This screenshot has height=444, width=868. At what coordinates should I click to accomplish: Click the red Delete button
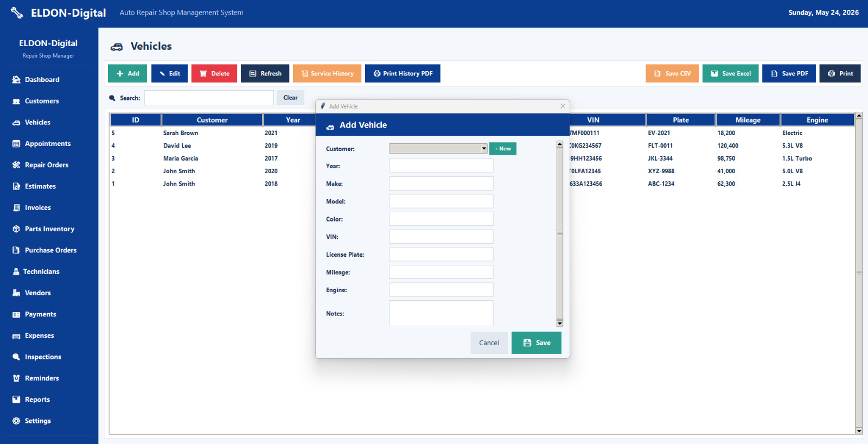click(214, 74)
